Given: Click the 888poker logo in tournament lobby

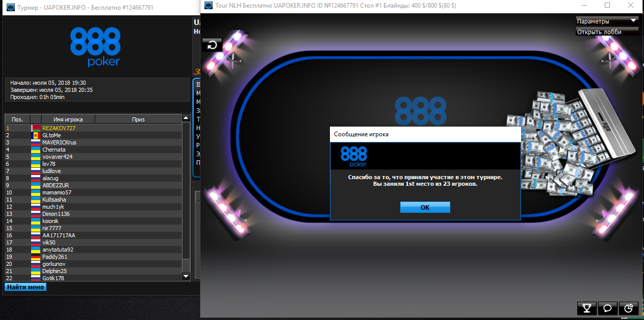Looking at the screenshot, I should point(95,47).
